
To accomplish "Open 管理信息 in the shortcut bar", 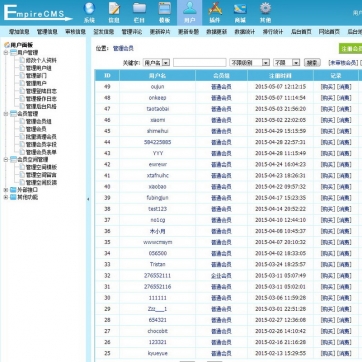I will pyautogui.click(x=47, y=32).
